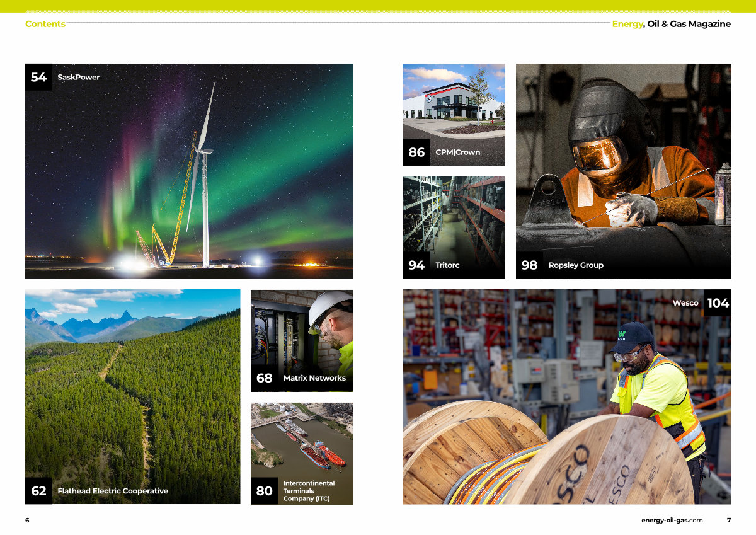Open the Flathead Electric Cooperative forest image

pyautogui.click(x=132, y=391)
